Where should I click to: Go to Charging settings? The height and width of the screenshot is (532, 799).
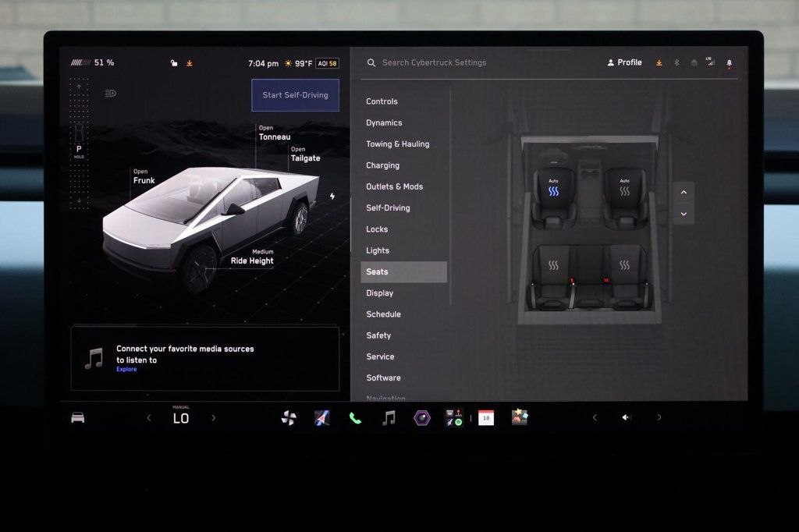click(382, 165)
